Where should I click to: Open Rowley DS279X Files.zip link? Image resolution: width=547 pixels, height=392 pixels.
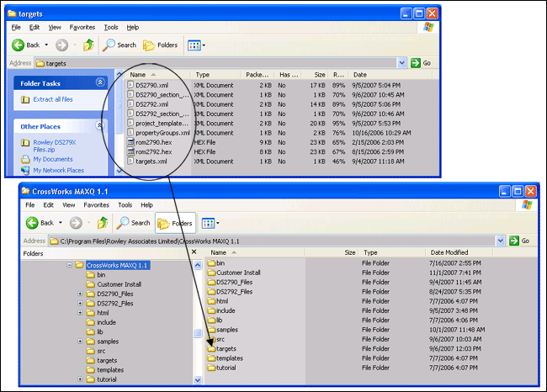coord(55,146)
